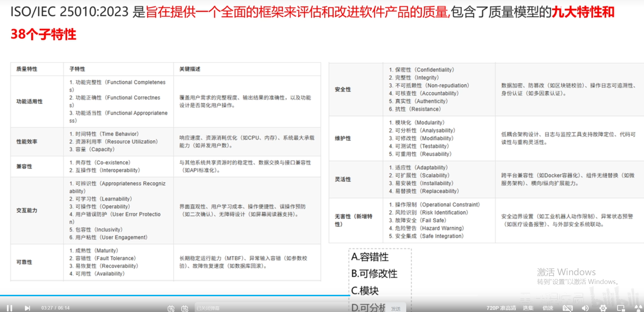644x312 pixels.
Task: Click 危险警告 (Hazard Warning) entry
Action: (427, 228)
